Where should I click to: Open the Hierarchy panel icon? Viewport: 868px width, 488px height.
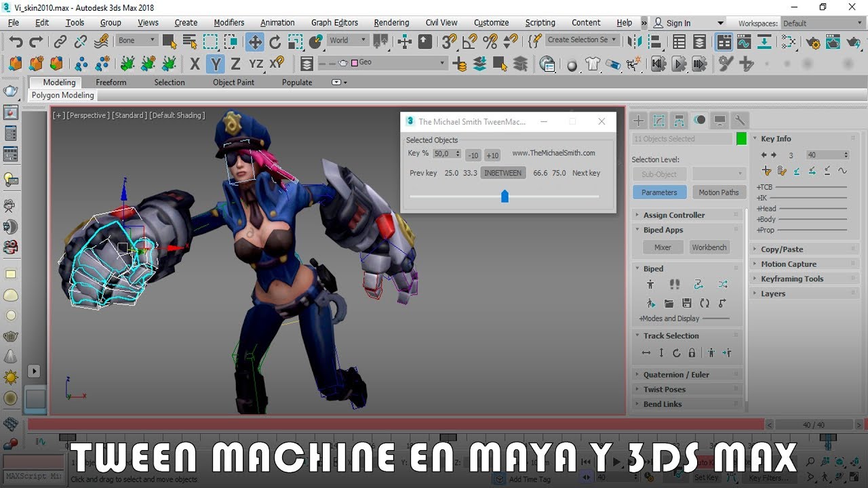coord(679,121)
